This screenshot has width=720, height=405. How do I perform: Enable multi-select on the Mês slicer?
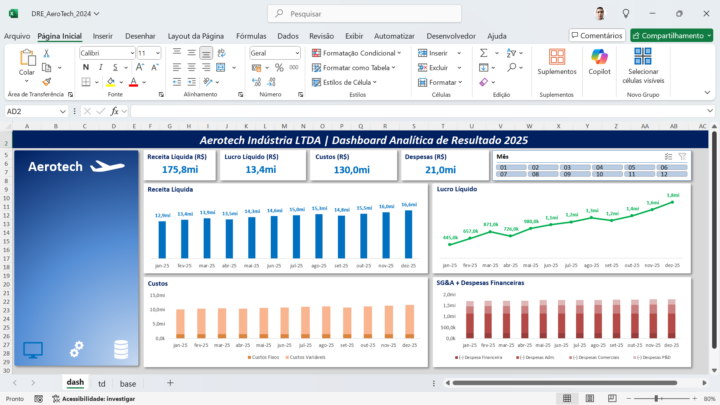coord(667,157)
